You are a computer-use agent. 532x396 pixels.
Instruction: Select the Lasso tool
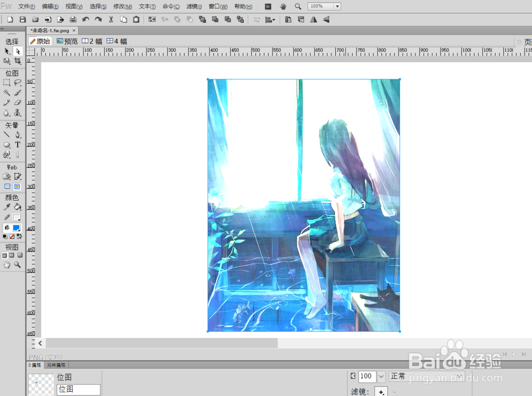click(x=18, y=82)
